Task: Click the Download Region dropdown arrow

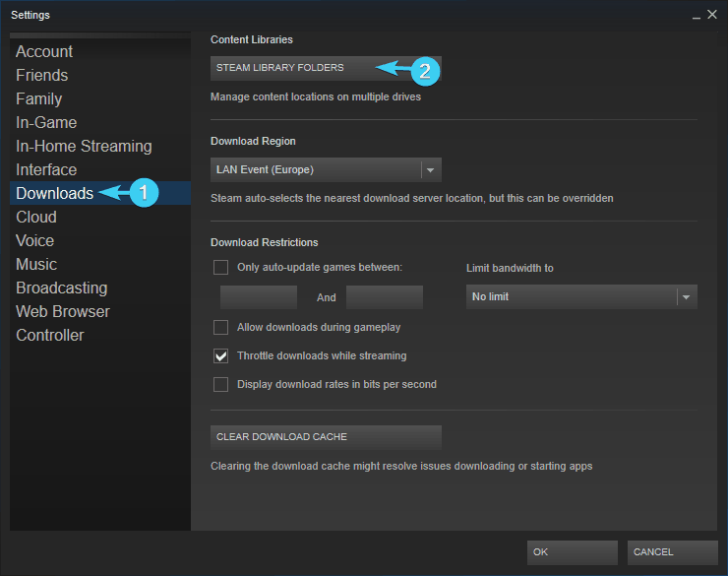Action: [x=431, y=170]
